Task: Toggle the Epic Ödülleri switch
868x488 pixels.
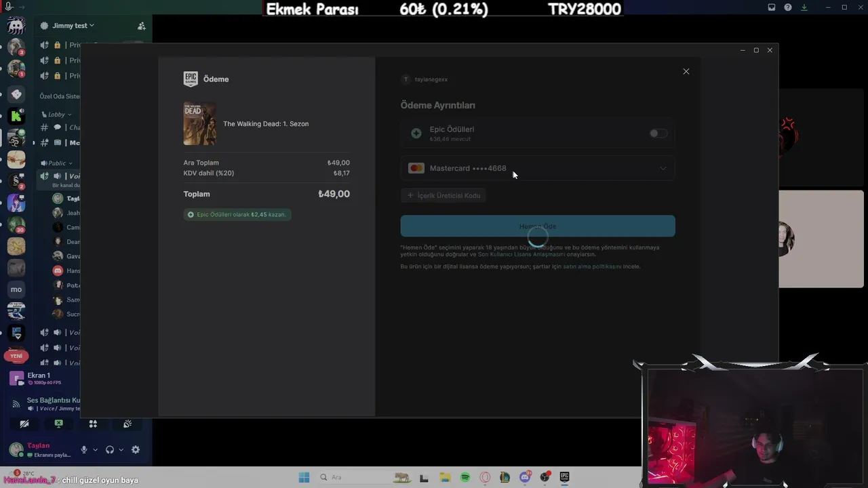Action: (658, 134)
